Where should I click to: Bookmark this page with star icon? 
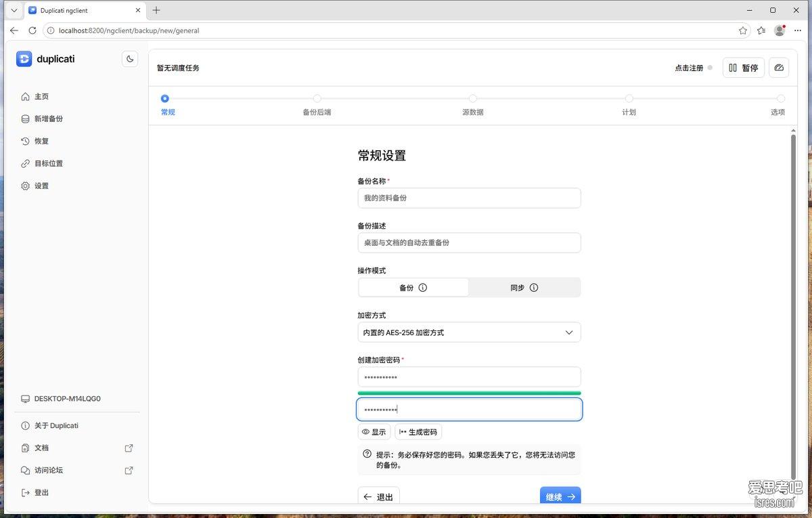coord(743,30)
